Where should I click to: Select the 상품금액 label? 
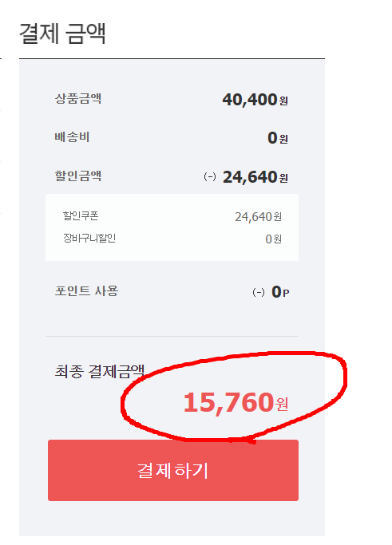[78, 98]
